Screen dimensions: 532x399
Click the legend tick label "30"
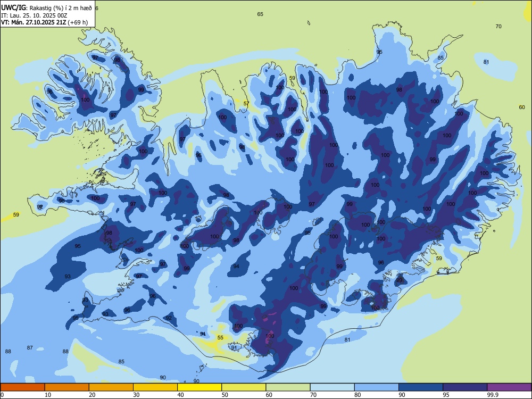(136, 395)
